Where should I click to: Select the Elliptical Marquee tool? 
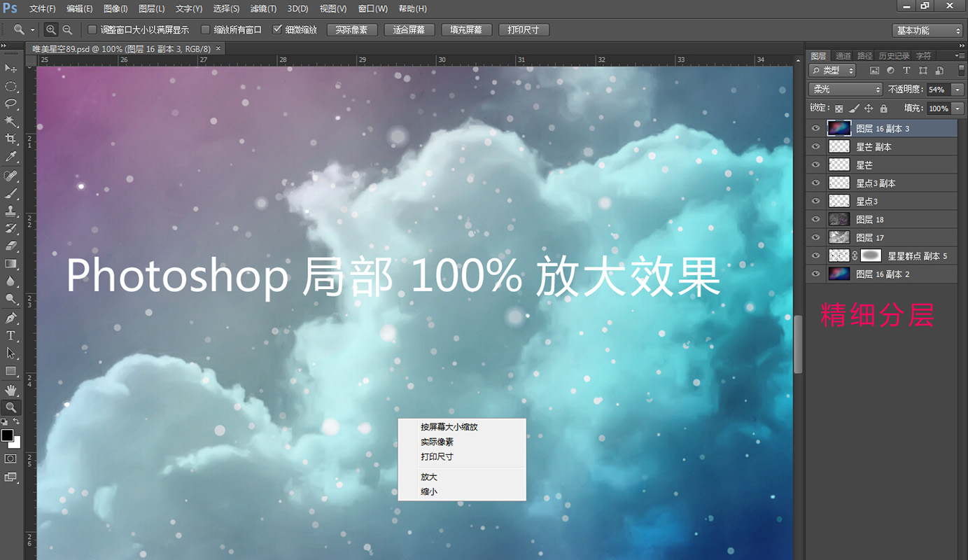tap(11, 86)
